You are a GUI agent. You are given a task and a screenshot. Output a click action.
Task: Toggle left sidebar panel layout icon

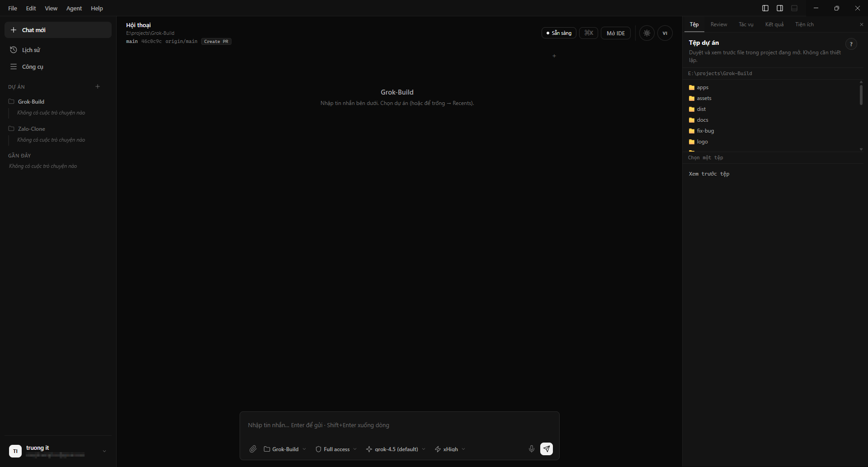pyautogui.click(x=765, y=8)
